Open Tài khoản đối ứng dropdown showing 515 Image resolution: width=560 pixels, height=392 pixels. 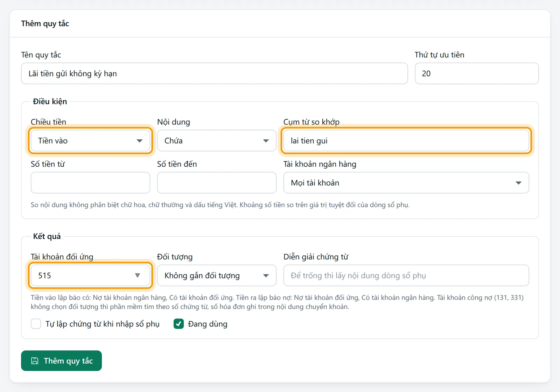pyautogui.click(x=90, y=275)
